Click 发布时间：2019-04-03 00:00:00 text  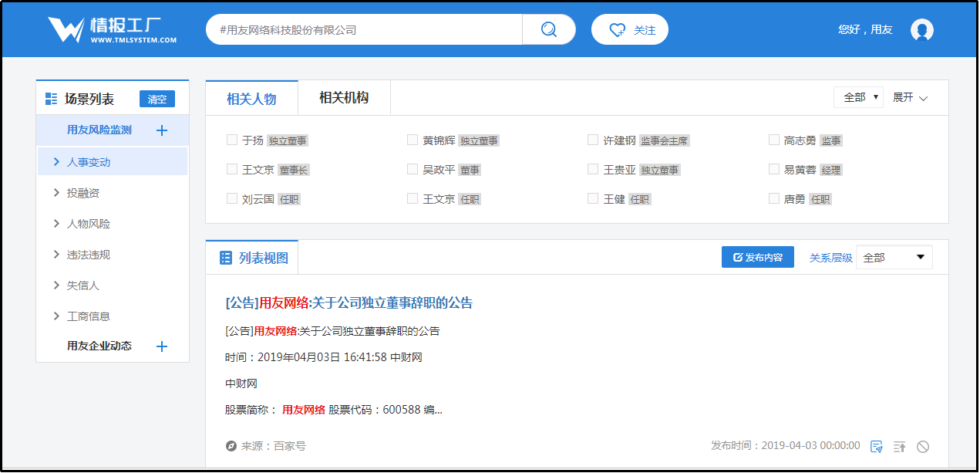click(x=786, y=445)
